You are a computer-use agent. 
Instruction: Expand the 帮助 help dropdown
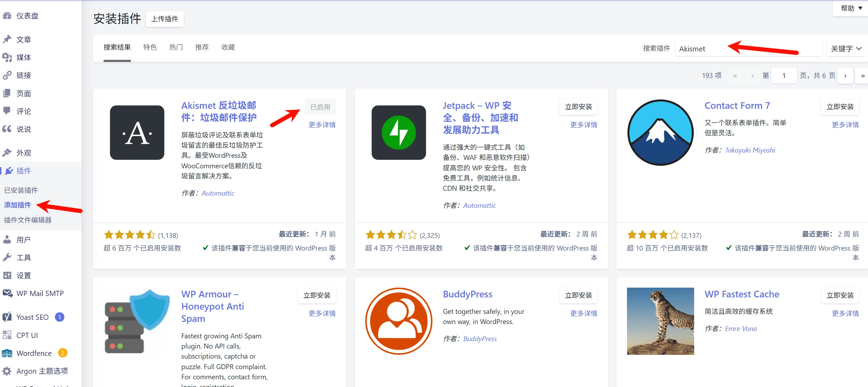click(851, 8)
